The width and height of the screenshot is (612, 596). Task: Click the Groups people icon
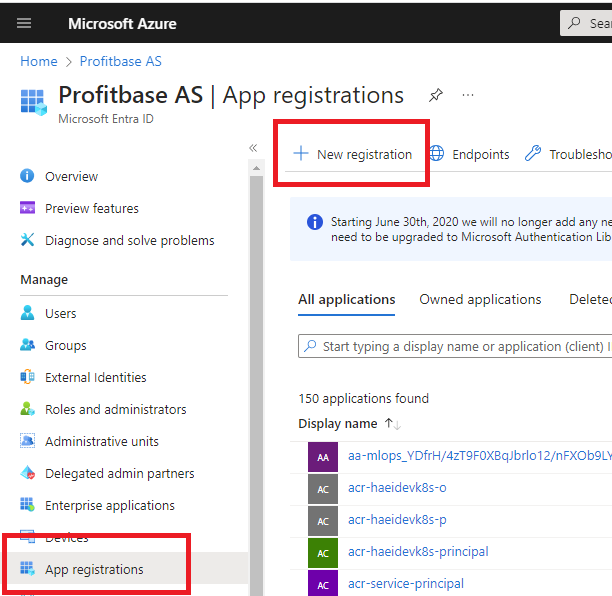click(x=27, y=345)
